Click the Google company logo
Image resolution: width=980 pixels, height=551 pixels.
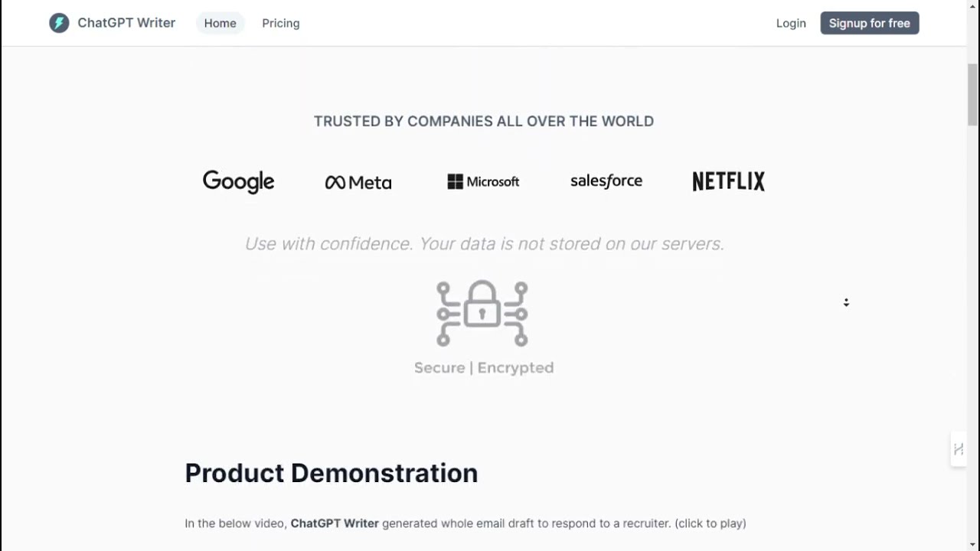tap(238, 181)
